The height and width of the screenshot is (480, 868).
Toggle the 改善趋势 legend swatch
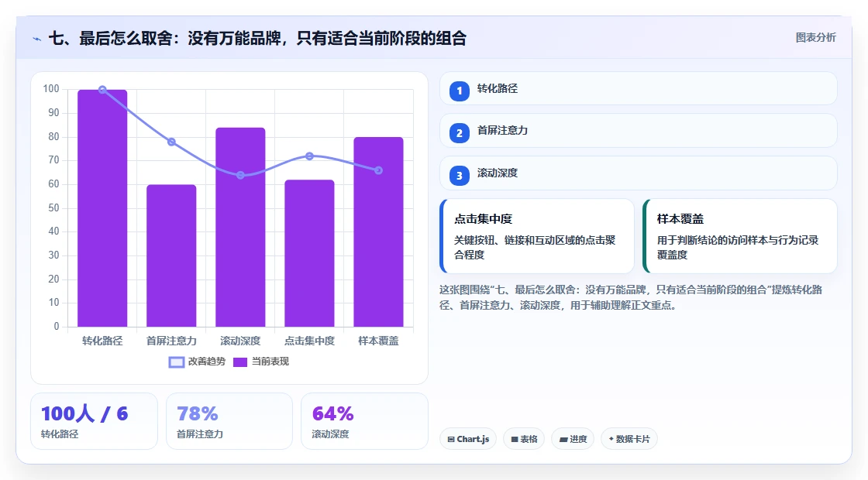(x=177, y=362)
